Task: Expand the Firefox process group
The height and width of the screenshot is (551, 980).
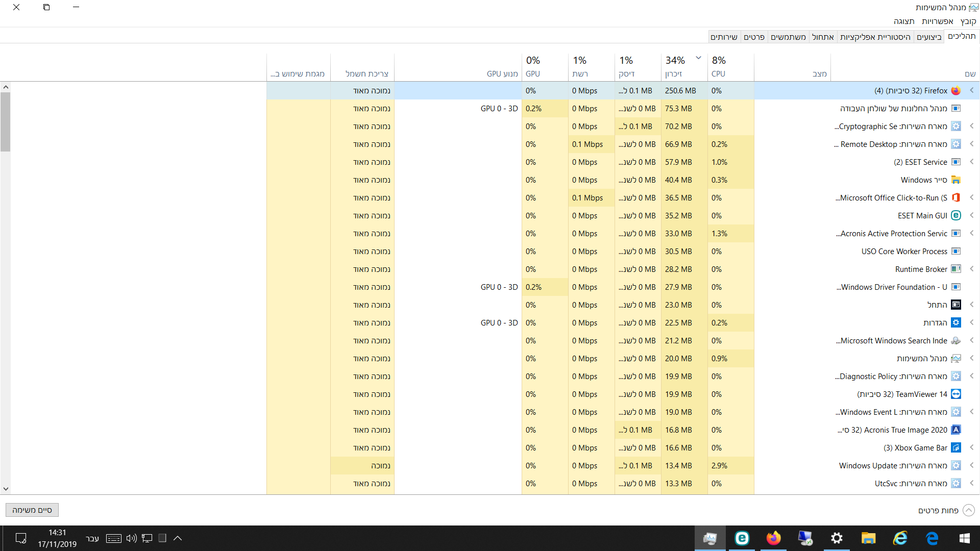Action: tap(972, 91)
